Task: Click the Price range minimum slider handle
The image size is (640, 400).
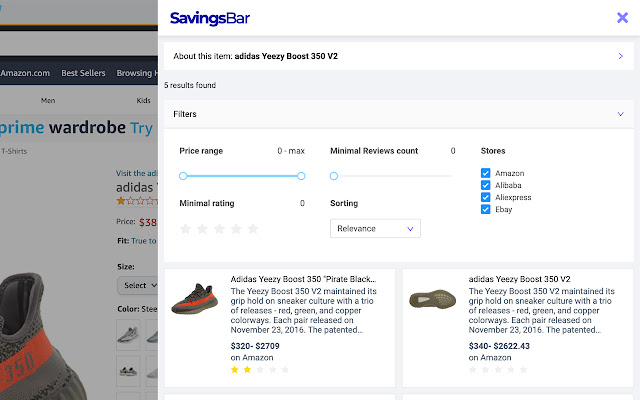Action: pos(183,176)
